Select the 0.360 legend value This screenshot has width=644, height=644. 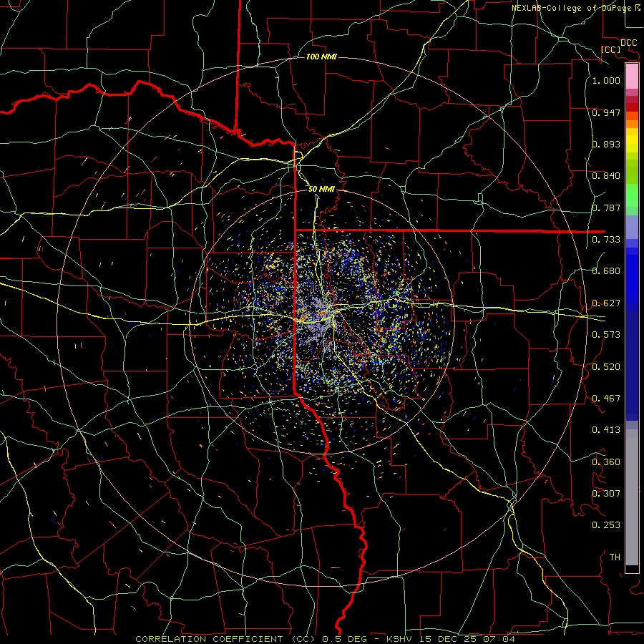pyautogui.click(x=606, y=462)
